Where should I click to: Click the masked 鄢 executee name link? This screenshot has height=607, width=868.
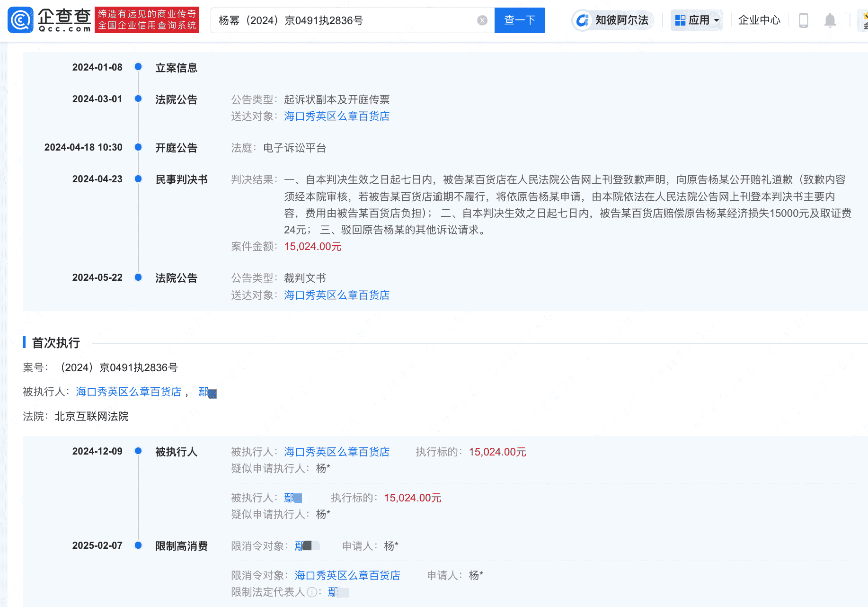pos(207,392)
